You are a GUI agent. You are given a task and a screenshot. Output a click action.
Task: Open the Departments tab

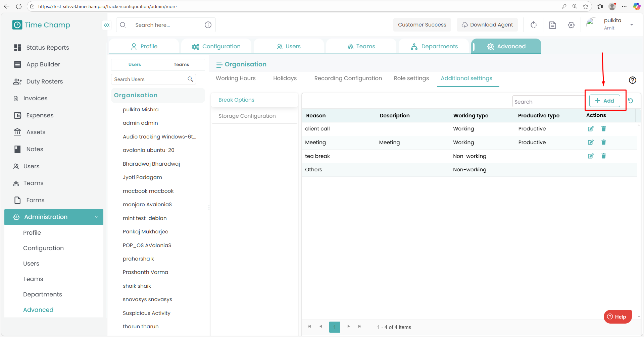pos(434,46)
